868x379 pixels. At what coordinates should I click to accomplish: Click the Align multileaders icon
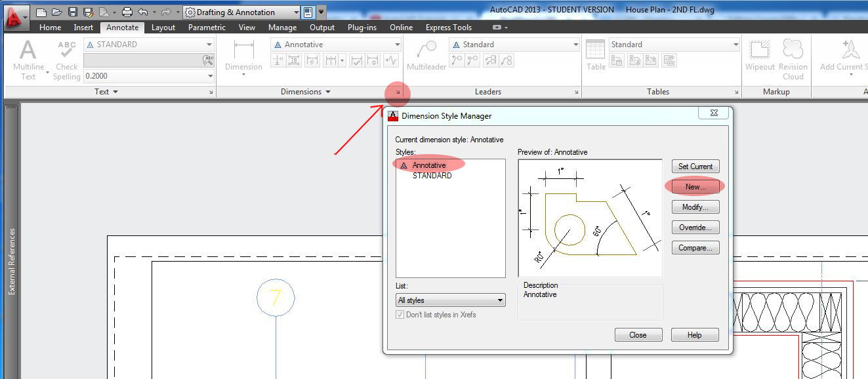tap(490, 60)
